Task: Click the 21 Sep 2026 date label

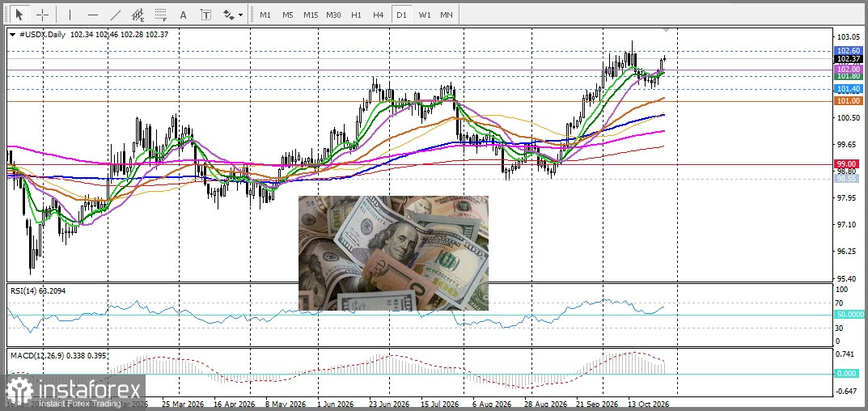Action: coord(597,404)
